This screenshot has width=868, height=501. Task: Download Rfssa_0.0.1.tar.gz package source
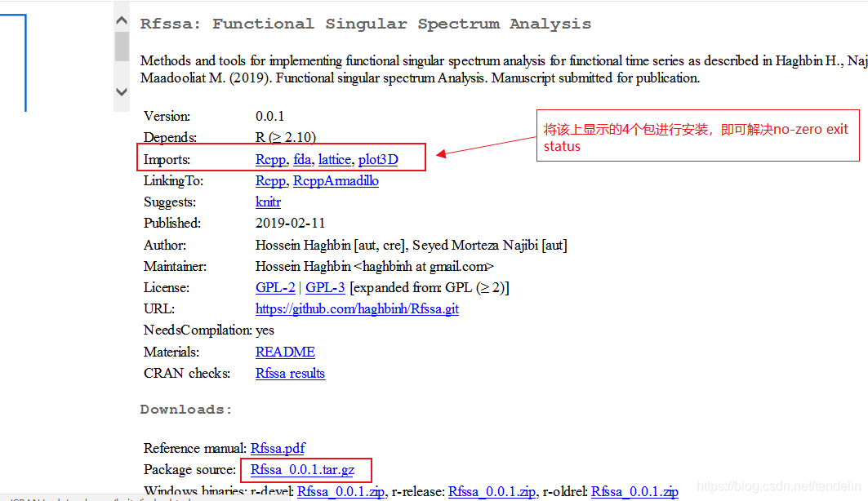coord(302,469)
